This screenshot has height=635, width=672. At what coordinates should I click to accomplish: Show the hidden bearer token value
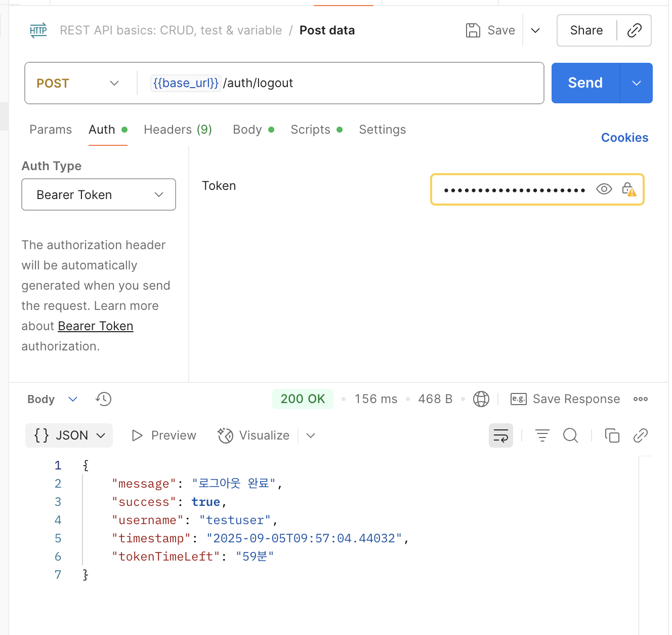click(x=604, y=189)
